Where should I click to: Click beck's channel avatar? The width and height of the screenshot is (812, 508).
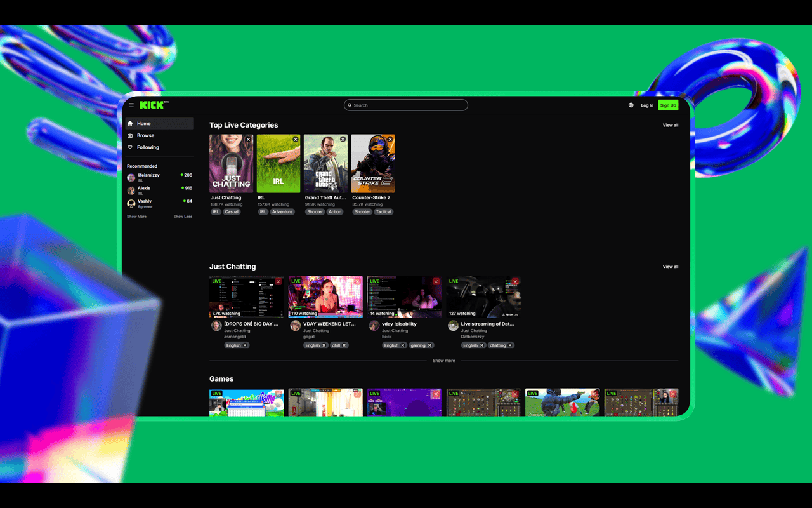pyautogui.click(x=374, y=326)
